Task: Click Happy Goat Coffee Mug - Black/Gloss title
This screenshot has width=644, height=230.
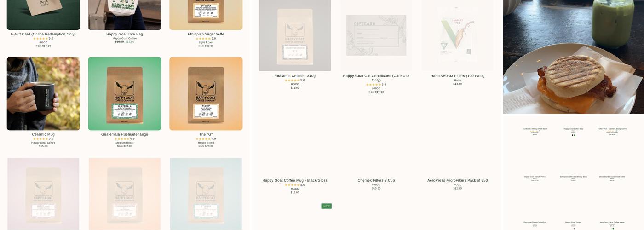Action: click(295, 180)
